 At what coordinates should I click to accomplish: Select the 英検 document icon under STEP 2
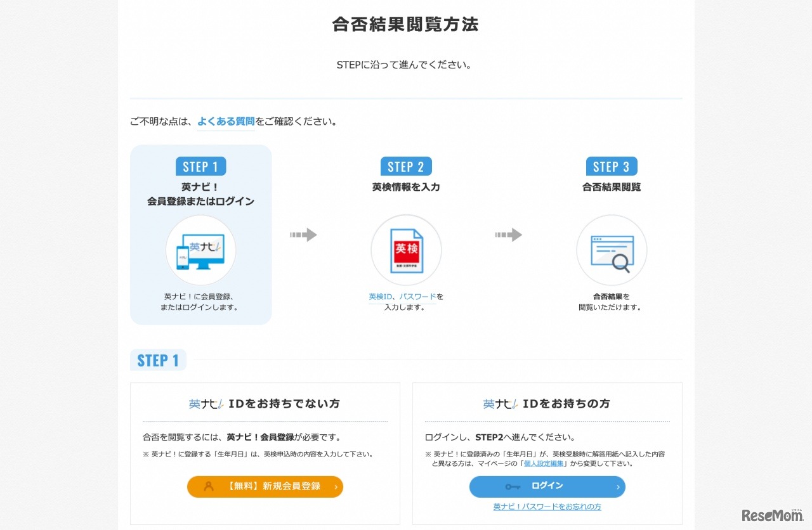406,250
